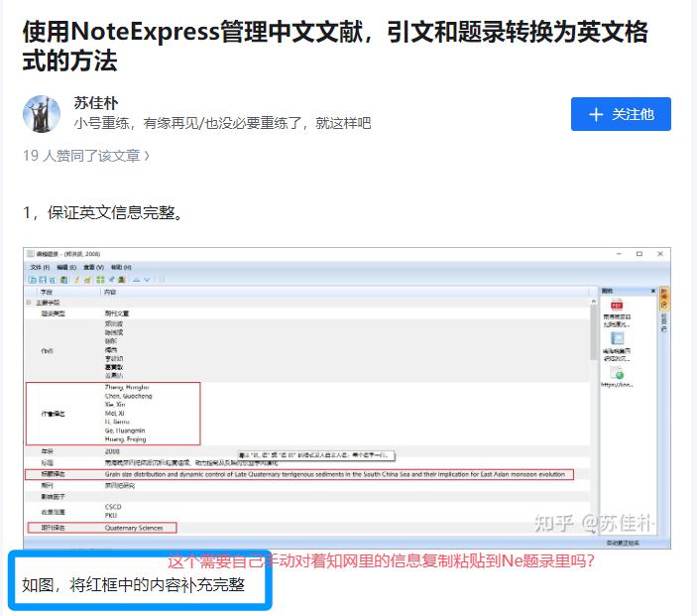Click the 'Mei, Xi' author entry

pyautogui.click(x=115, y=414)
